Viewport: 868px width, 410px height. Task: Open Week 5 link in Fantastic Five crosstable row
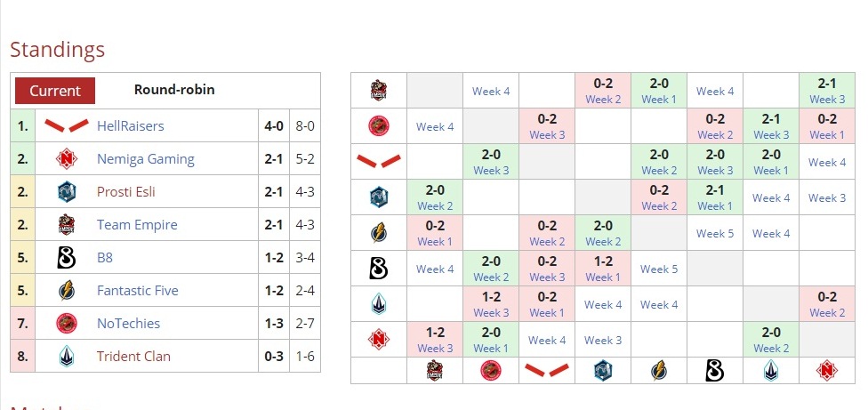coord(715,233)
